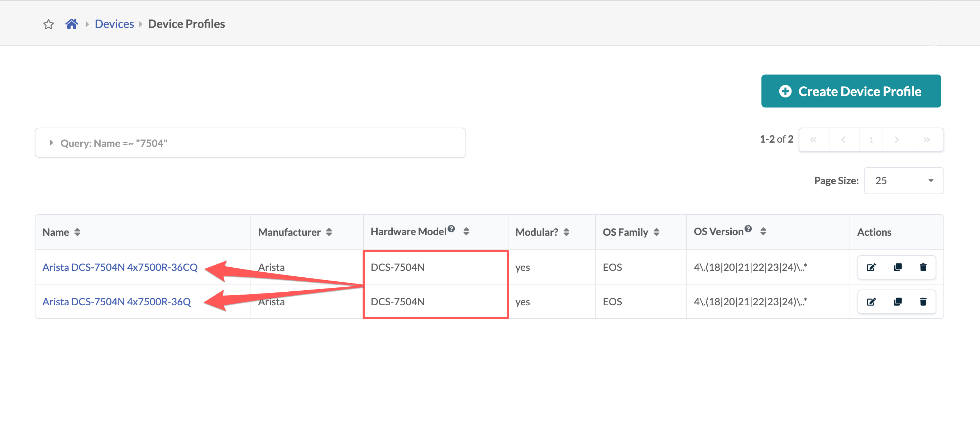Click Hardware Model help question icon
The image size is (980, 425).
[451, 229]
